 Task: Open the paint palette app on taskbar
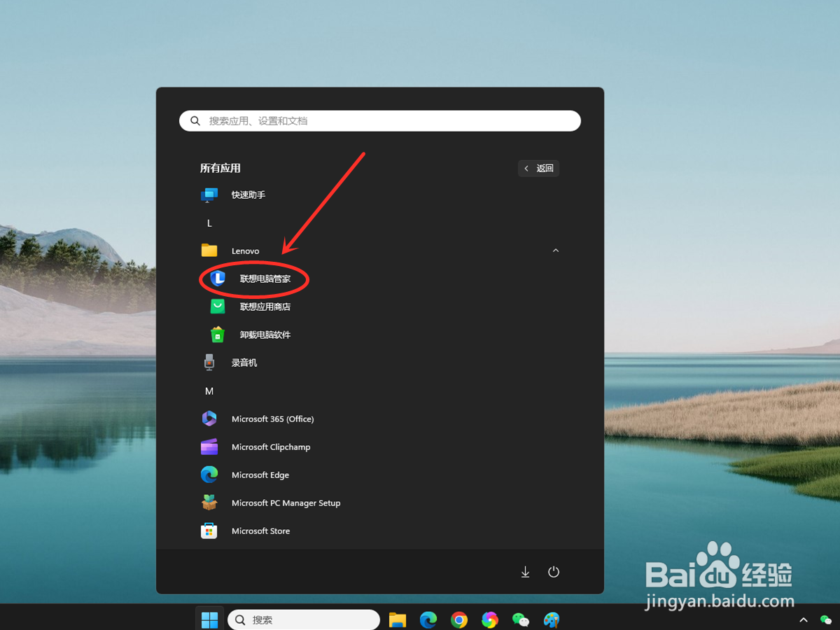click(552, 619)
